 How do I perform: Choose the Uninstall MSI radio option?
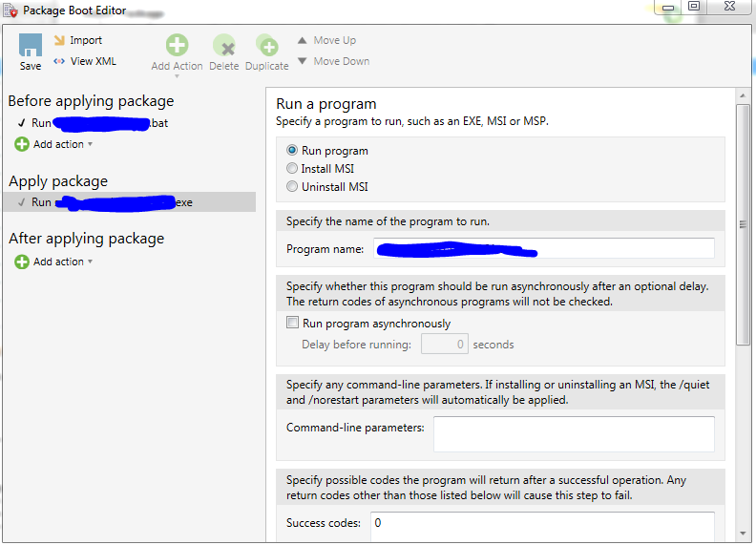pyautogui.click(x=292, y=186)
